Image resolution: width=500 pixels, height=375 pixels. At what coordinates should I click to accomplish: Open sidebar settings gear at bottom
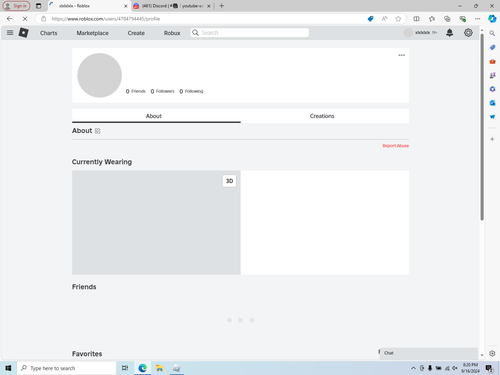[x=492, y=353]
